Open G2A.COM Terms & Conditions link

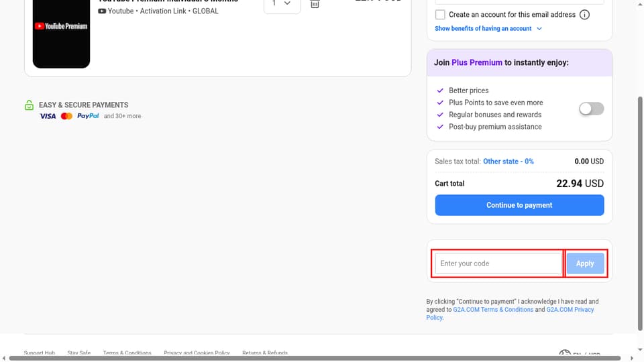(493, 310)
